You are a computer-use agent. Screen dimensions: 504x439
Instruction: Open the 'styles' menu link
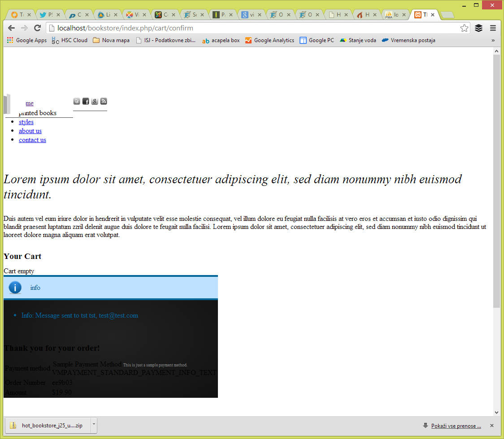coord(26,122)
